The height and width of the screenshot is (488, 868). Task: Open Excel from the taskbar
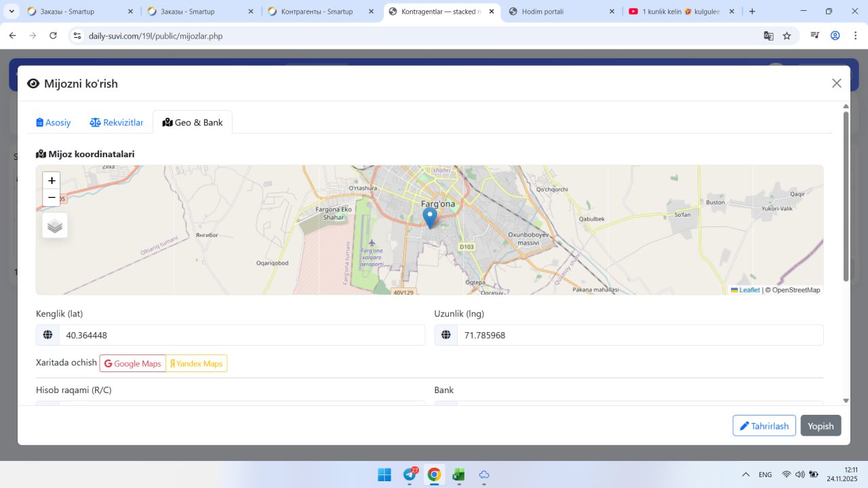click(x=458, y=474)
